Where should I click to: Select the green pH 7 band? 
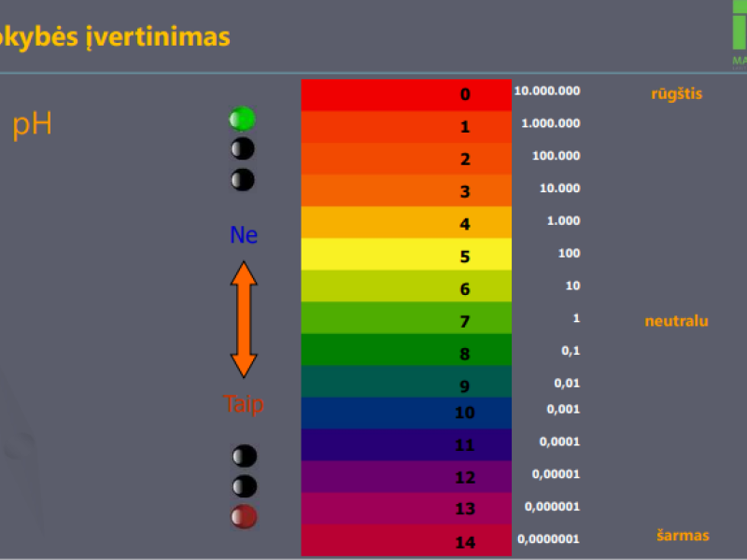click(x=406, y=318)
